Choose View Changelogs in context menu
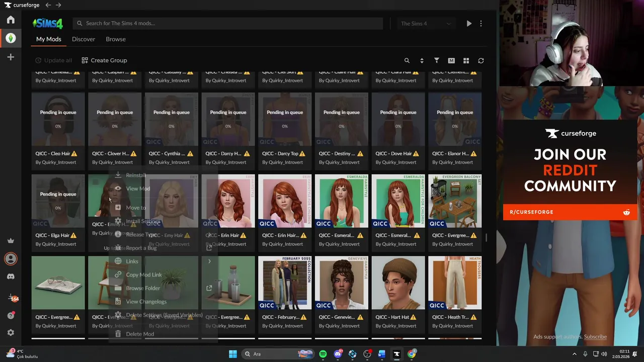Image resolution: width=644 pixels, height=362 pixels. pyautogui.click(x=146, y=302)
